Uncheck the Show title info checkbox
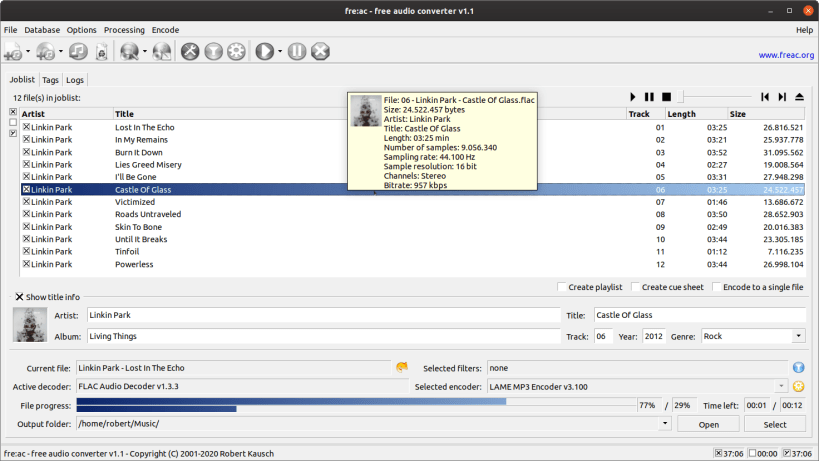The height and width of the screenshot is (461, 819). coord(19,297)
